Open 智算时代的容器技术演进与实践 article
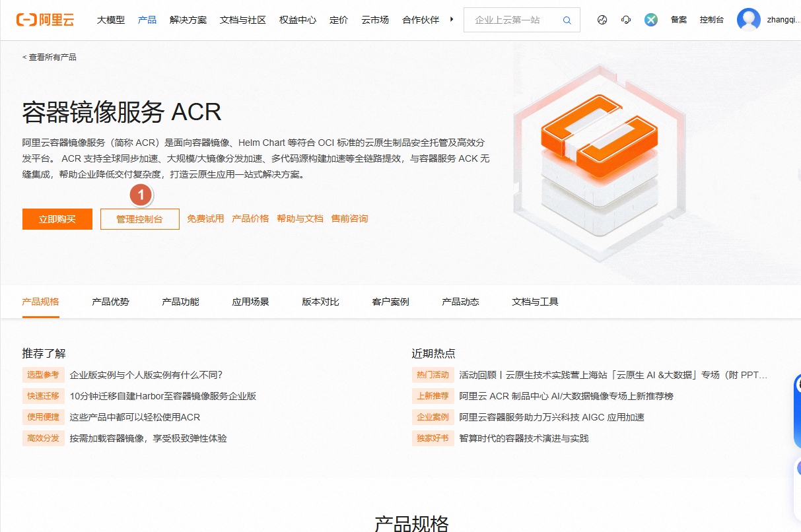Screen dimensions: 801x532 pos(524,438)
